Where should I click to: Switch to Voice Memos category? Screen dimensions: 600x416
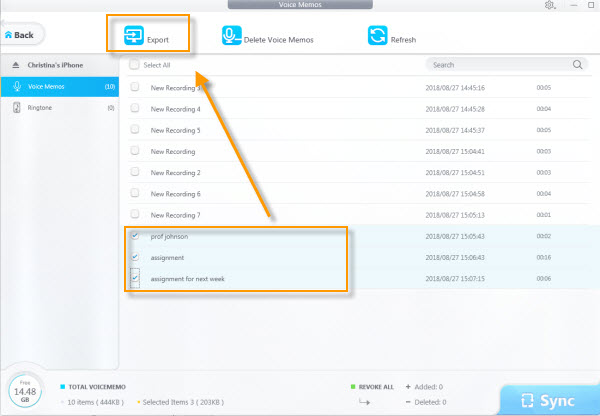tap(45, 86)
